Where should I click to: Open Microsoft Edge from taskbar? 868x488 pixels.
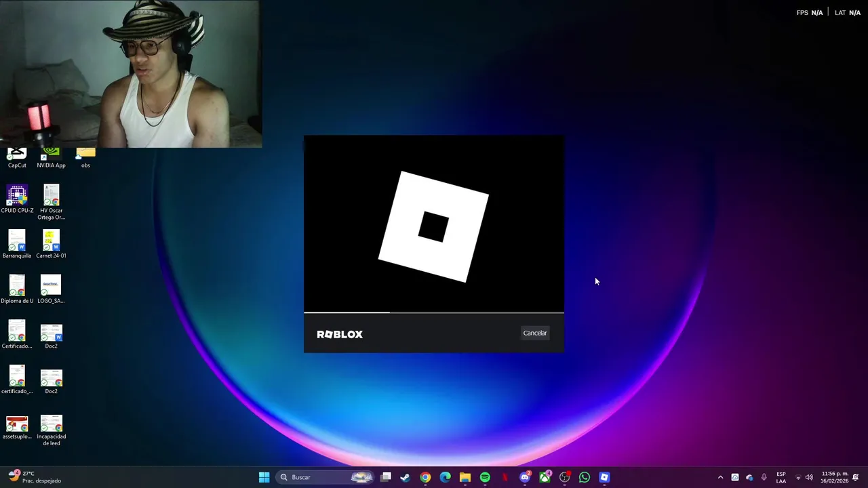pyautogui.click(x=445, y=477)
